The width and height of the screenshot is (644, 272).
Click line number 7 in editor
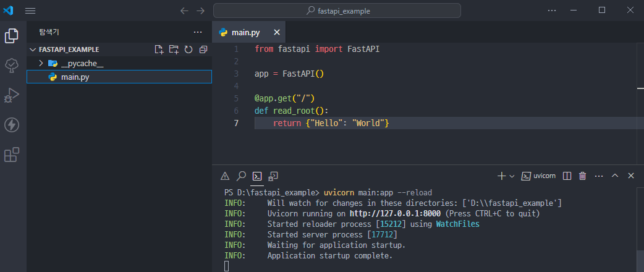[236, 123]
